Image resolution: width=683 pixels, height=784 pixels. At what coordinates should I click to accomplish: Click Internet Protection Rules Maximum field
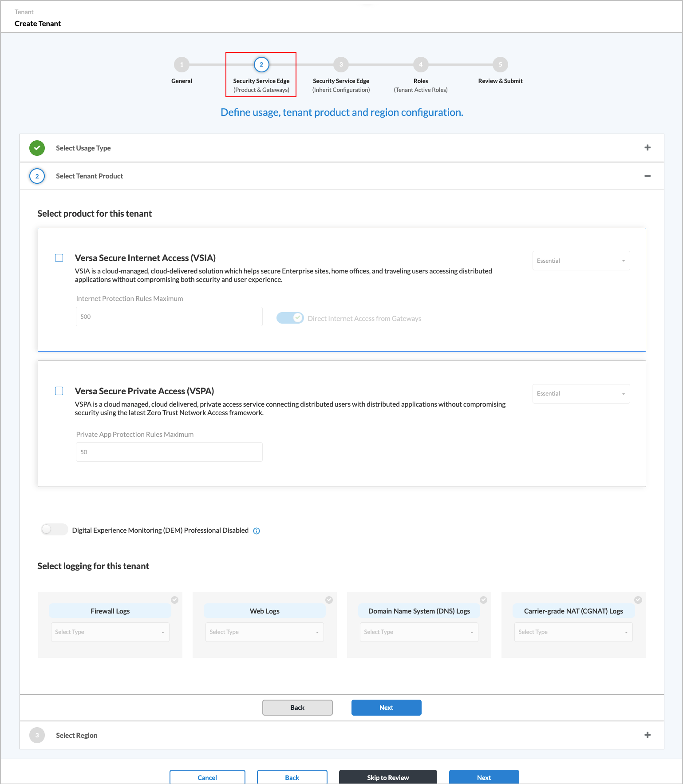pyautogui.click(x=169, y=317)
